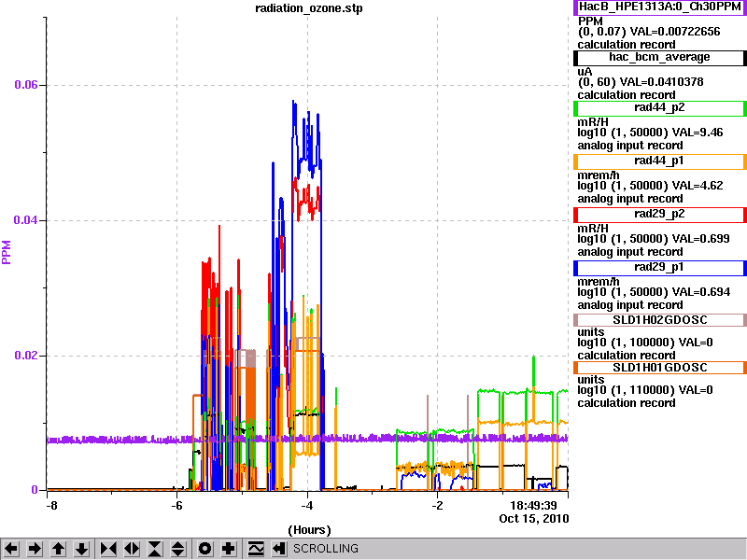
Task: Click the VAL=0.00722656 reading text
Action: [x=675, y=32]
